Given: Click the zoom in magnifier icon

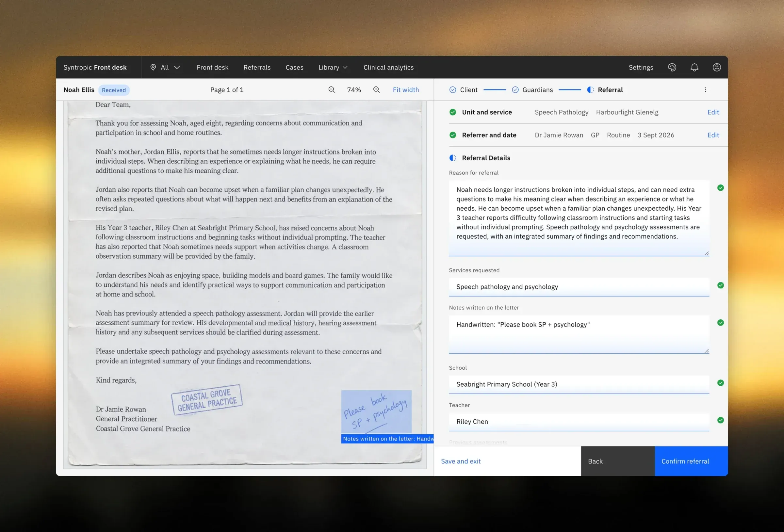Looking at the screenshot, I should 376,90.
